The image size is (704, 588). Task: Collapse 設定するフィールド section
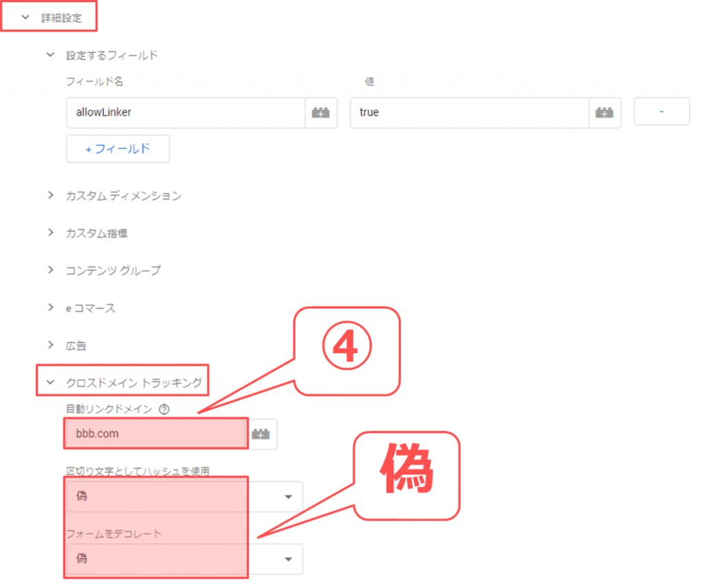(50, 55)
